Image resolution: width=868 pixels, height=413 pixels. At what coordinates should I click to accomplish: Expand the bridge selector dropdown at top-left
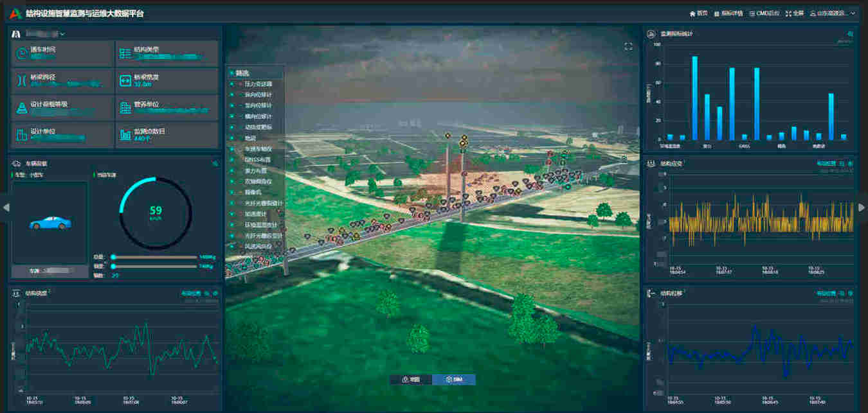click(x=62, y=34)
